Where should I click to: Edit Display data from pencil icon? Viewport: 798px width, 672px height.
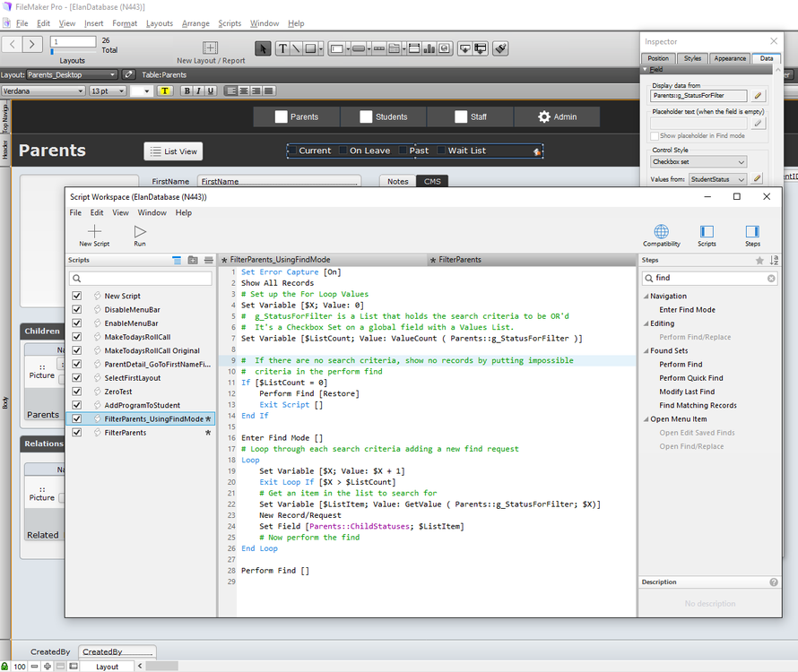point(758,96)
